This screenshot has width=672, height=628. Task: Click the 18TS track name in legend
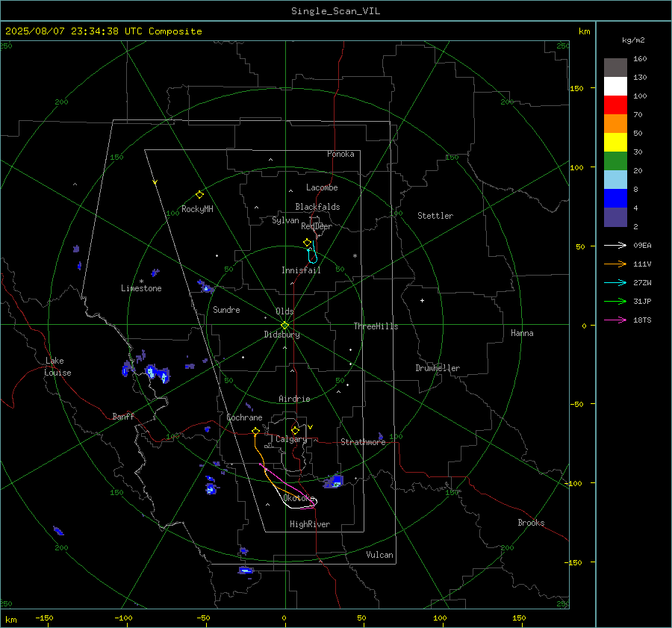pos(642,320)
